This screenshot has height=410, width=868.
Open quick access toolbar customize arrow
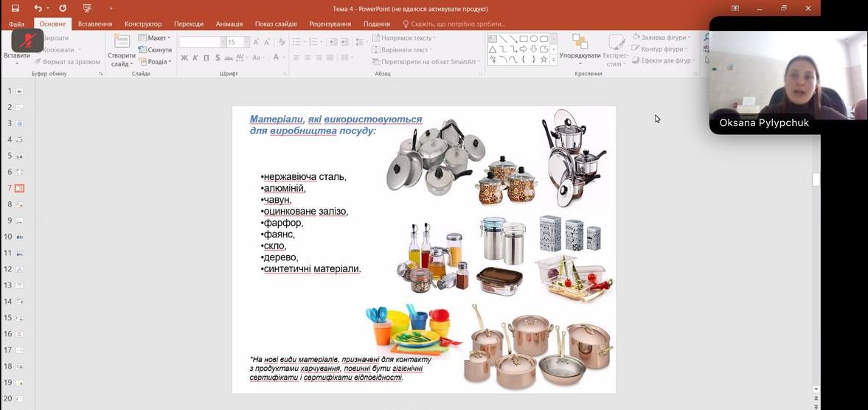click(x=111, y=8)
